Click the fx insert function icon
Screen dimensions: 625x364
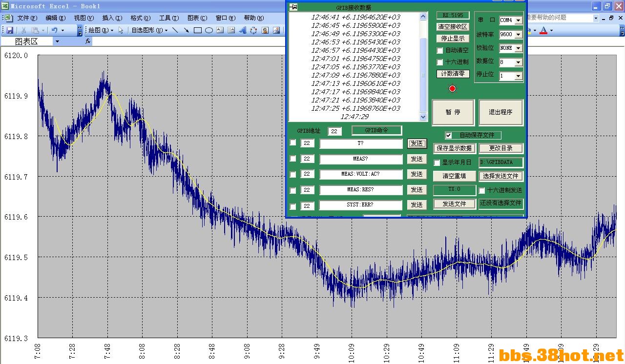(x=88, y=41)
